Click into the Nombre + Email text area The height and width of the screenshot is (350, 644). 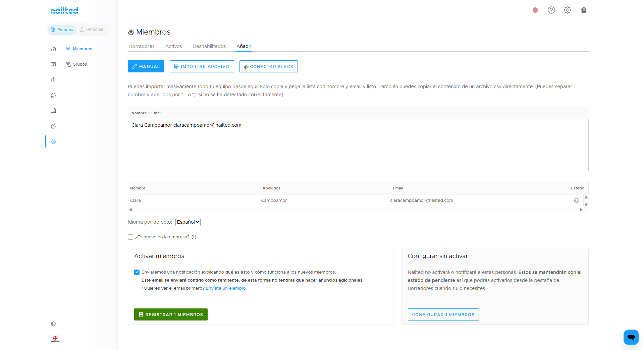(x=358, y=145)
